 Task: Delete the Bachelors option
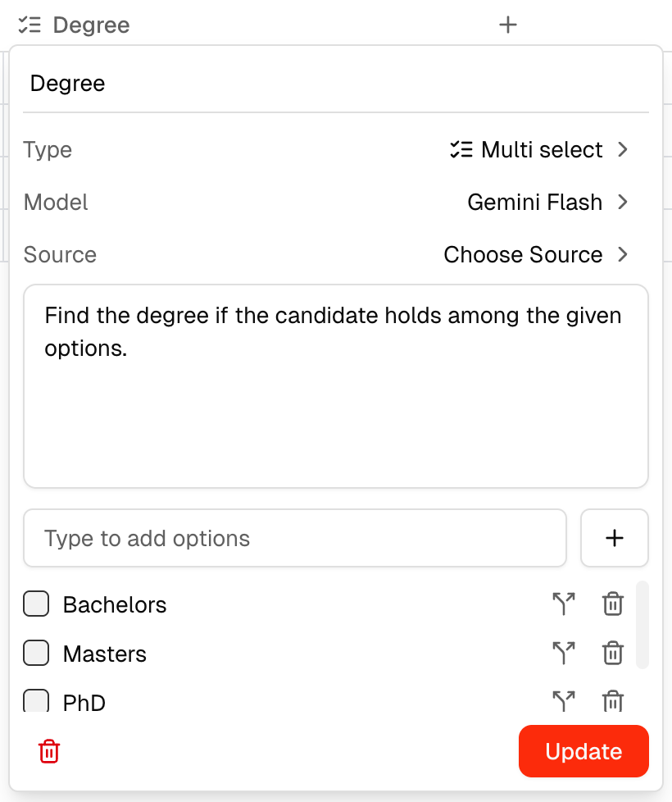(x=612, y=604)
